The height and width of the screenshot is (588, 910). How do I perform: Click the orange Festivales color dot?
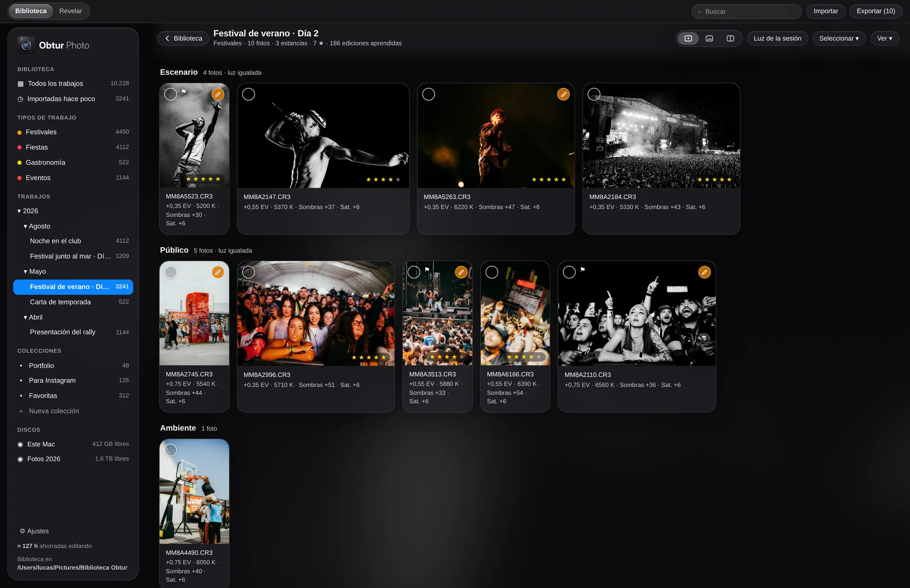(x=19, y=132)
